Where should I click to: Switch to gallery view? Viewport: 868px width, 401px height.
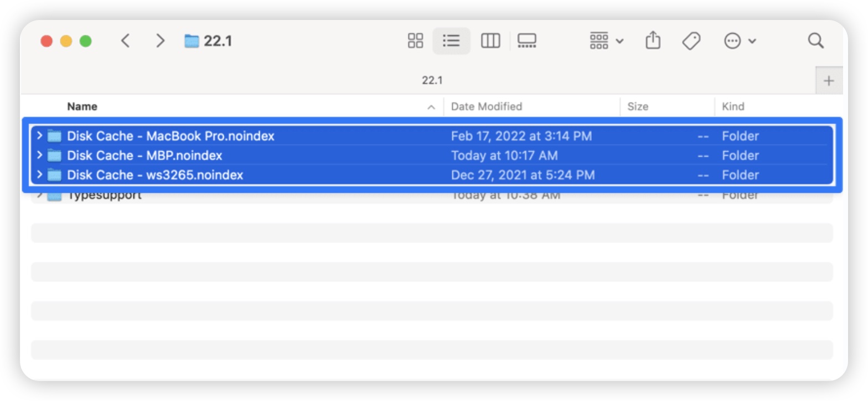click(527, 40)
